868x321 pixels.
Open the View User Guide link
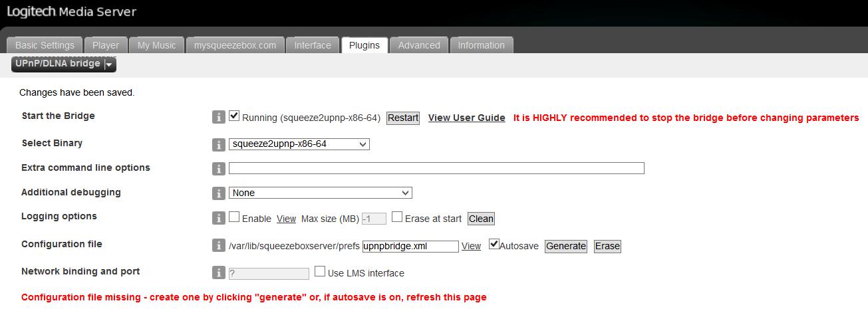click(x=467, y=118)
